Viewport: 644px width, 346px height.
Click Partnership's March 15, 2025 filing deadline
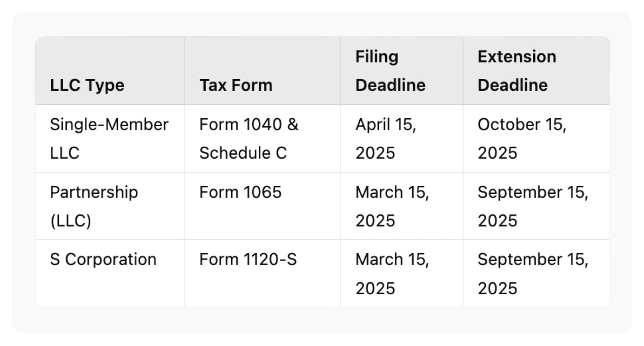pos(392,206)
